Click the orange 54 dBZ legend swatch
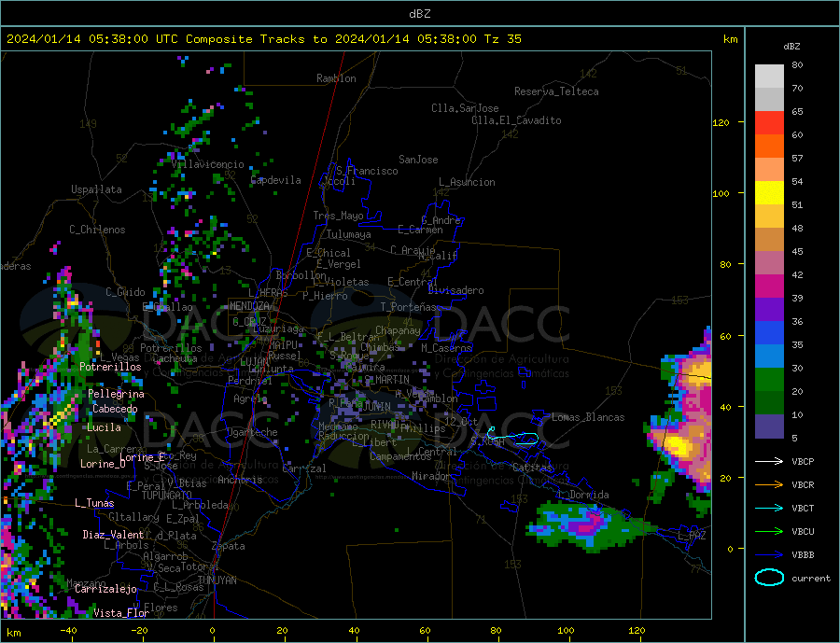840x643 pixels. coord(769,169)
